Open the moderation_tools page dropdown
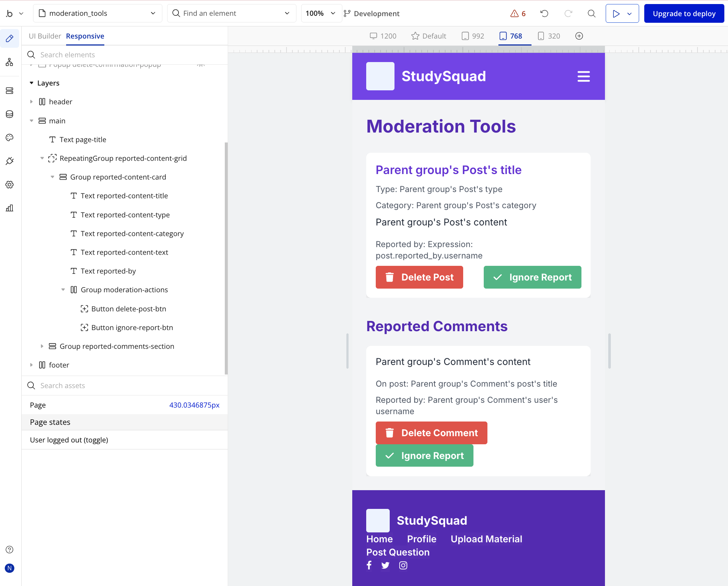This screenshot has height=586, width=728. coord(98,14)
